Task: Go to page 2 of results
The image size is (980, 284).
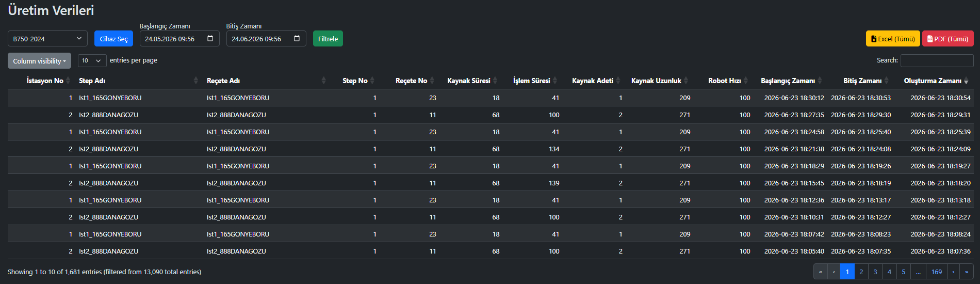Action: [x=861, y=272]
